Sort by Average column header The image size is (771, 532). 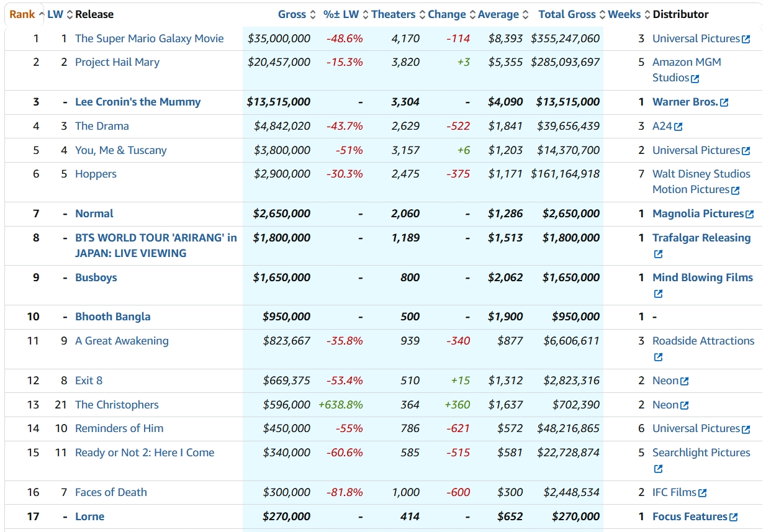pos(498,14)
